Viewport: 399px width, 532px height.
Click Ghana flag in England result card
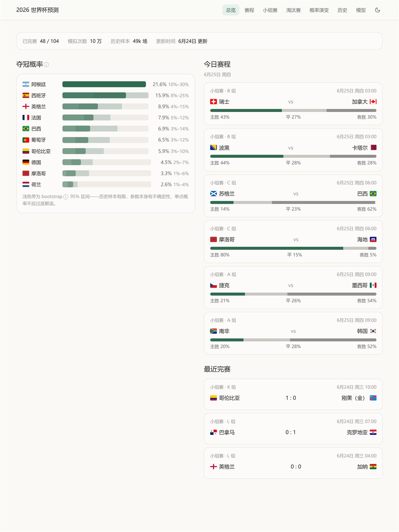point(373,467)
